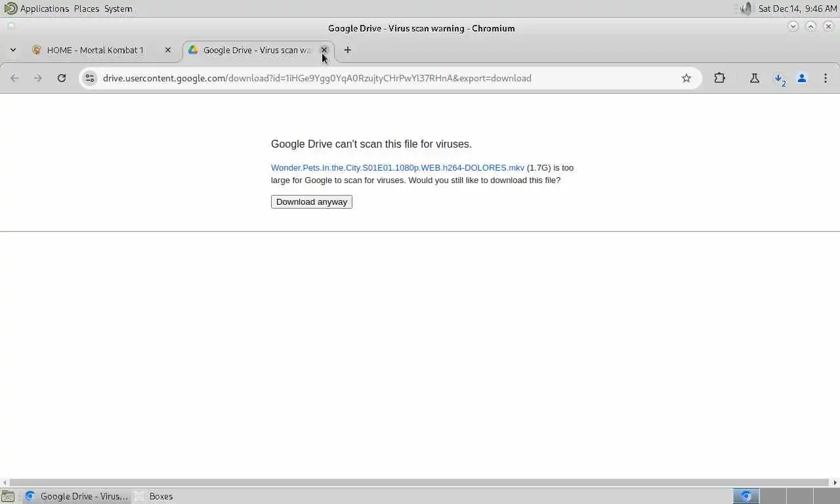Open the System menu
840x504 pixels.
(x=118, y=9)
